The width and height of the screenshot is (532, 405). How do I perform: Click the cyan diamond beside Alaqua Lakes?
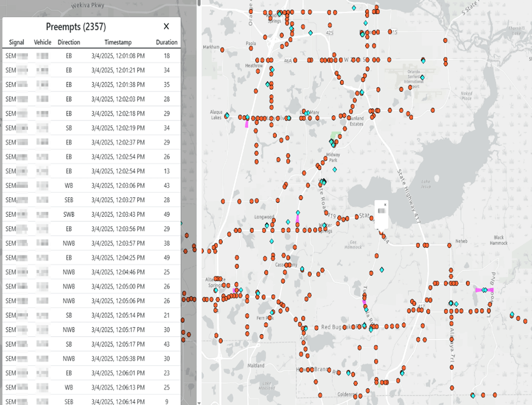coord(227,116)
